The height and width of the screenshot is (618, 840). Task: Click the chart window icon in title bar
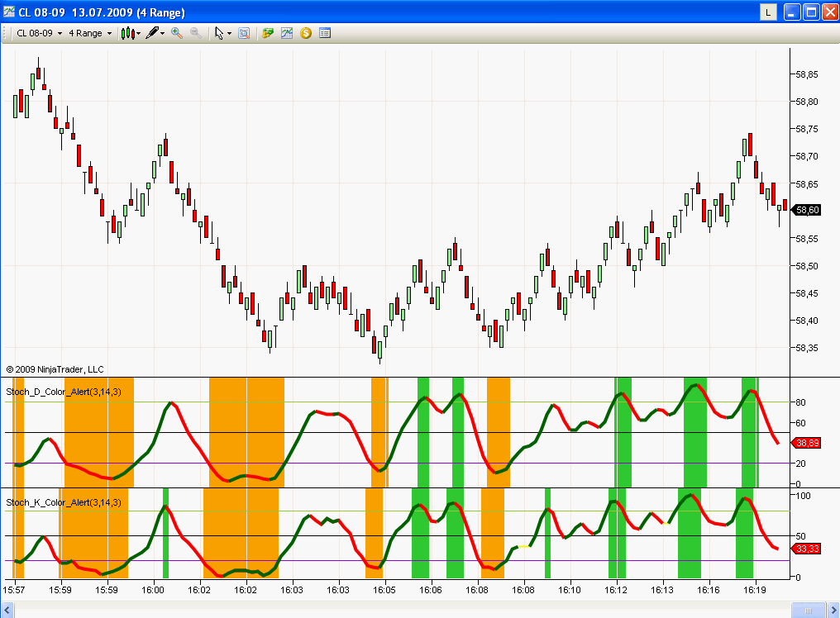click(x=8, y=12)
